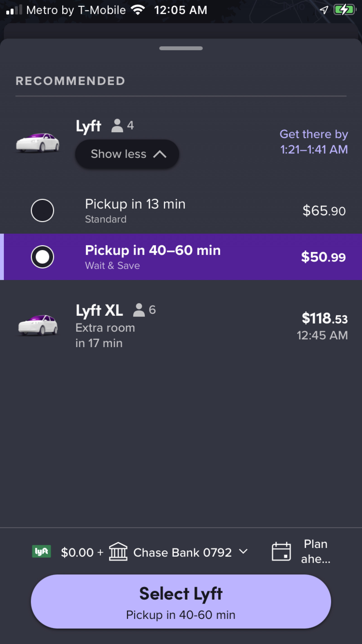Tap the sheet drag handle
Image resolution: width=362 pixels, height=644 pixels.
coord(181,48)
